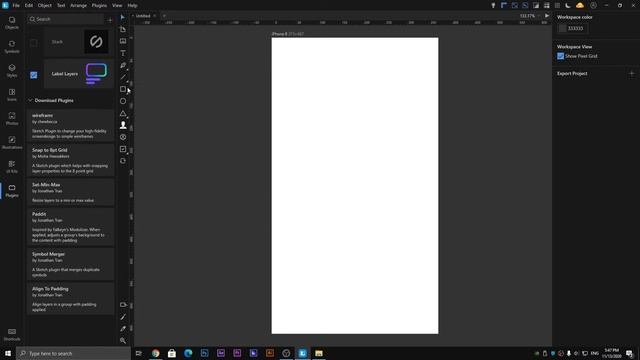Select the arrow Select tool
Viewport: 640px width, 360px height.
pos(123,17)
